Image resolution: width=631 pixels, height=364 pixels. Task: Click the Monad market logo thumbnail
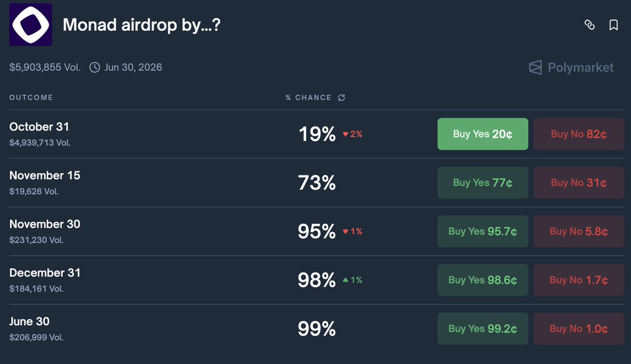pos(30,24)
